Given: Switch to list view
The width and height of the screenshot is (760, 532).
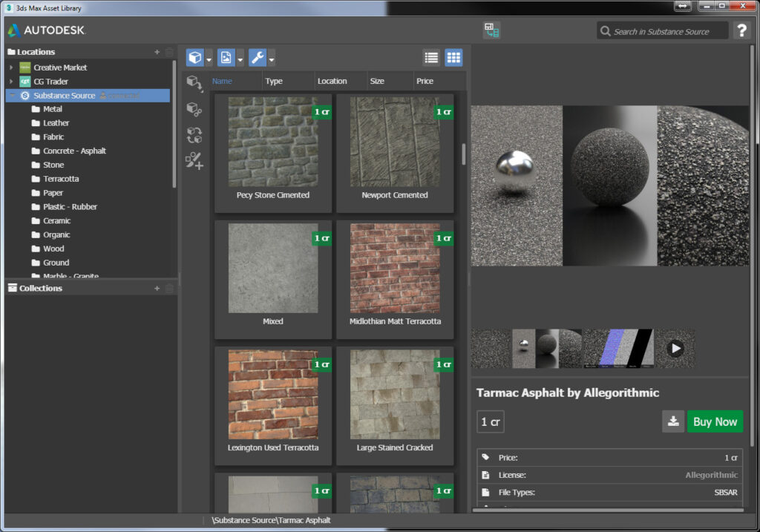Looking at the screenshot, I should click(431, 58).
